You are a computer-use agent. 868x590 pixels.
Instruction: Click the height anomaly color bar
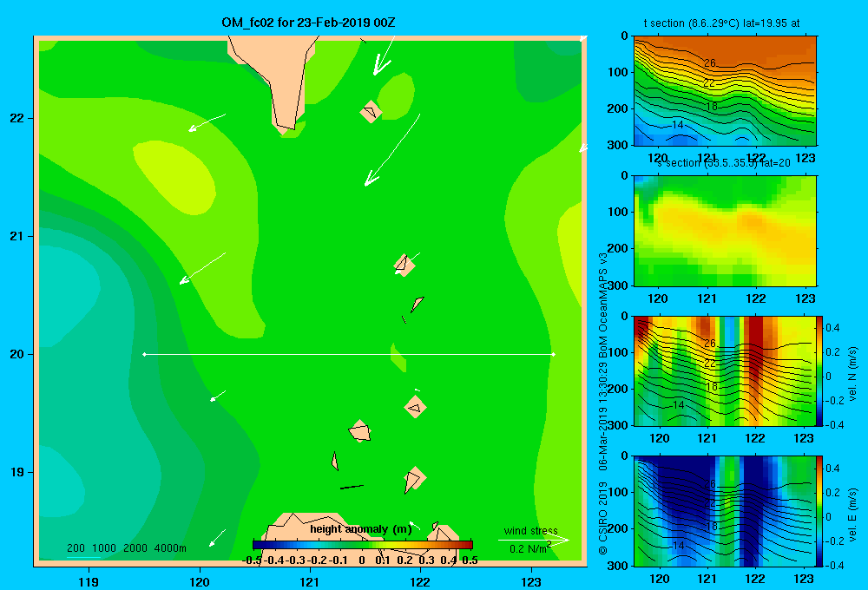coord(363,545)
